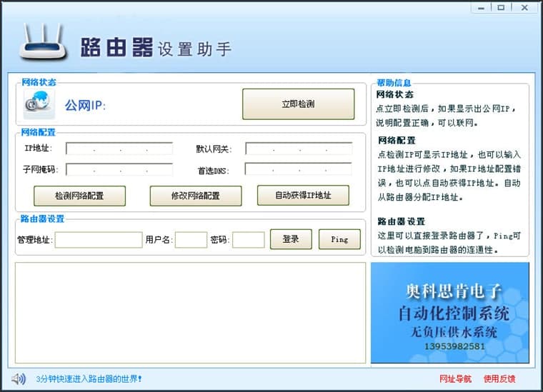Click the 奥科思肯电子 advertisement banner
Image resolution: width=543 pixels, height=392 pixels.
(450, 313)
